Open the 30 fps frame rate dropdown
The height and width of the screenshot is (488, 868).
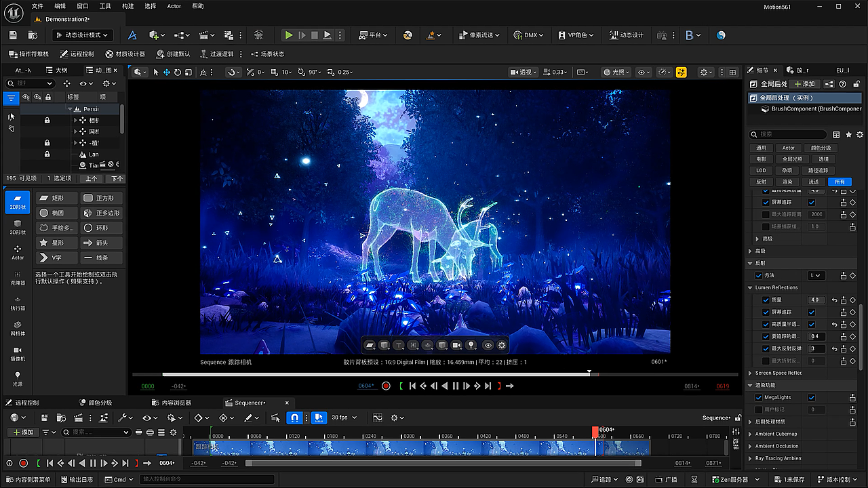[344, 418]
